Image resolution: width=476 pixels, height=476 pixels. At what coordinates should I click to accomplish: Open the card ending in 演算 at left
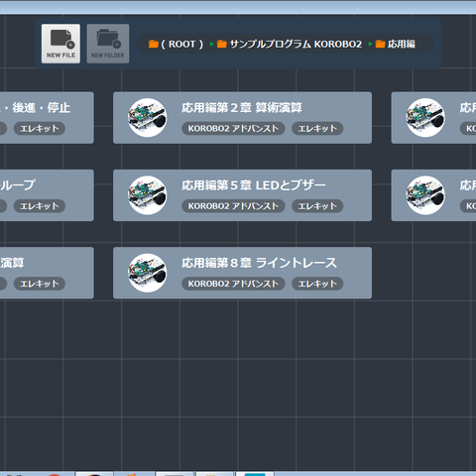tap(47, 273)
